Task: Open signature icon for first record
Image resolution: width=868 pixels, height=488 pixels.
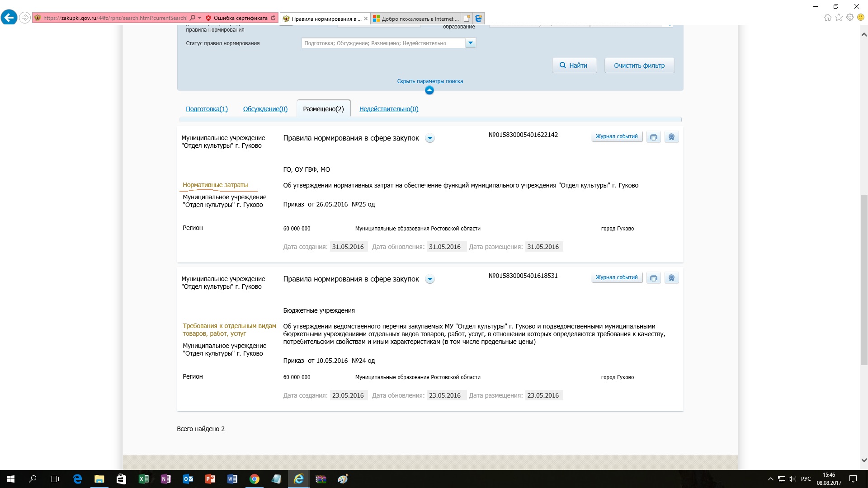Action: tap(671, 137)
